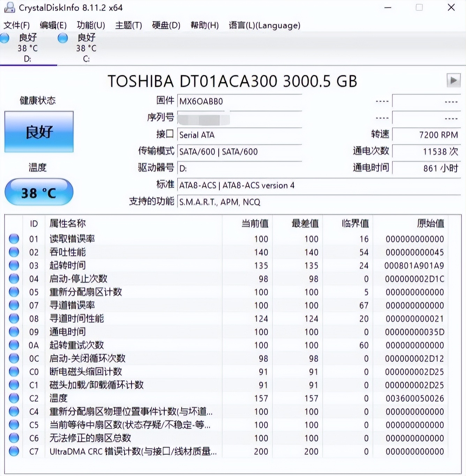Click the 38 °C temperature button
This screenshot has width=466, height=476.
click(x=39, y=192)
